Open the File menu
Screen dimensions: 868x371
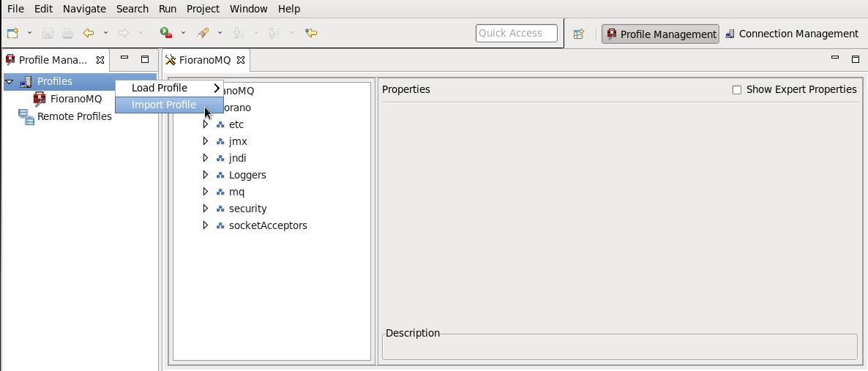pyautogui.click(x=15, y=9)
